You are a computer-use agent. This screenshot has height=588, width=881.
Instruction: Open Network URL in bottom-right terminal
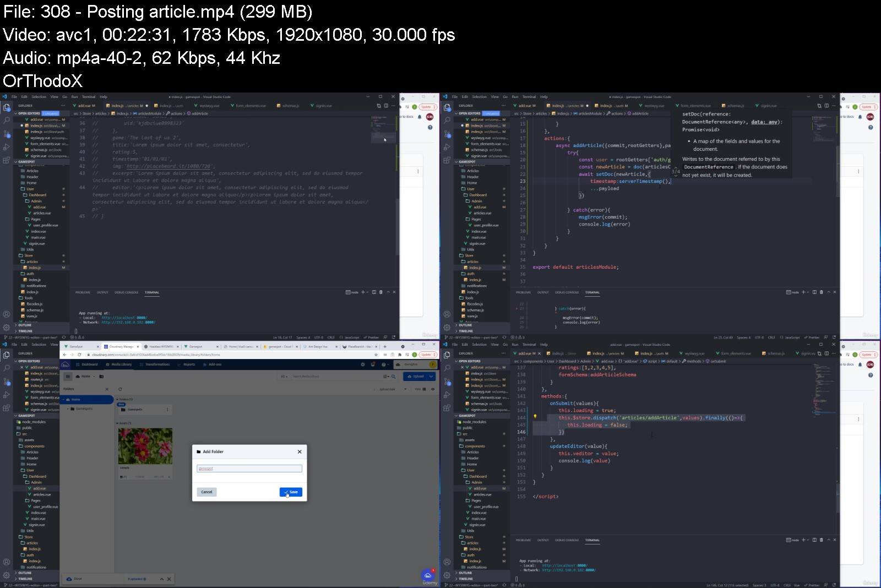tap(569, 570)
